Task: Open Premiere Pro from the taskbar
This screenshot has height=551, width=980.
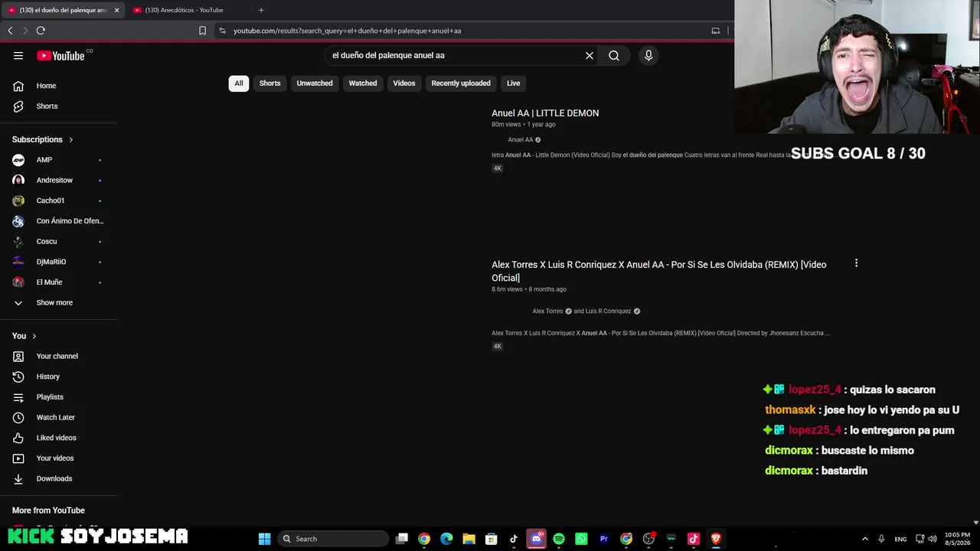Action: (603, 539)
